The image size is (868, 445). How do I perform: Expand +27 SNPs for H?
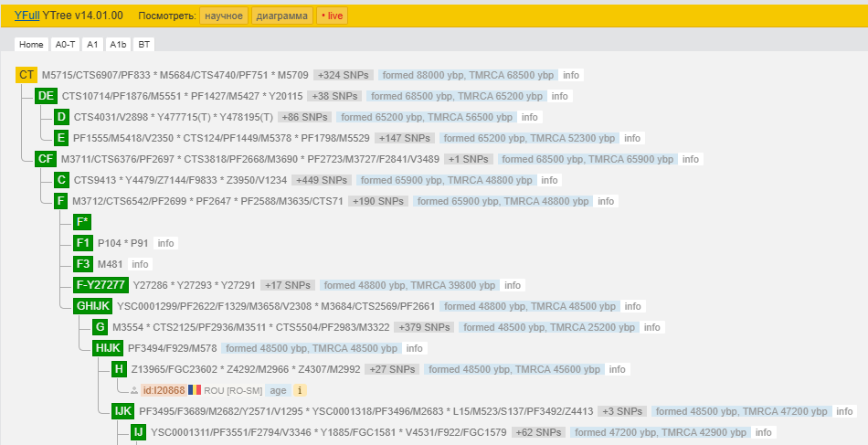pyautogui.click(x=392, y=370)
